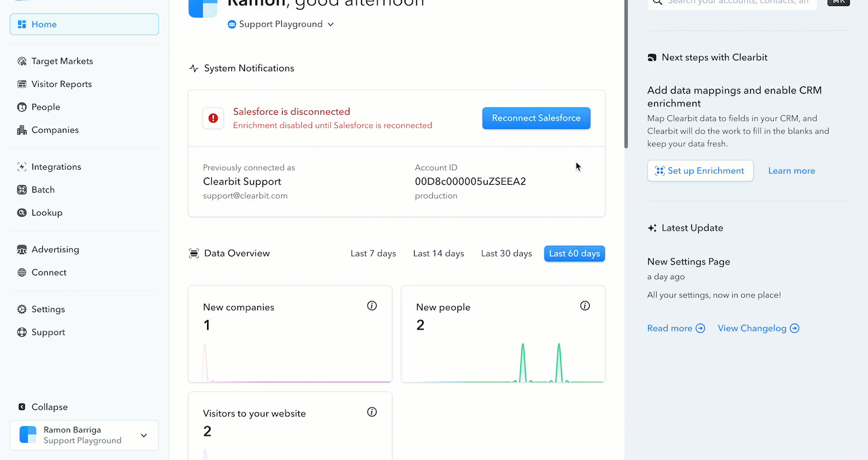
Task: Click the Collapse sidebar icon
Action: pos(22,407)
